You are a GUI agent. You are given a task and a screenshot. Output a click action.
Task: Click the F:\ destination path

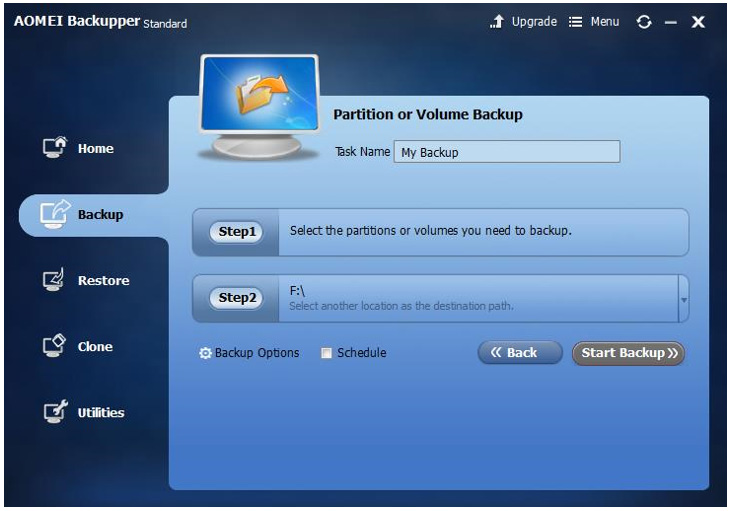tap(297, 291)
